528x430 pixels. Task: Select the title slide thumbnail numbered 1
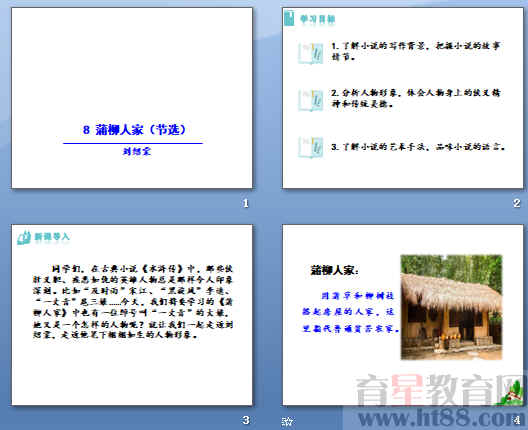click(132, 98)
